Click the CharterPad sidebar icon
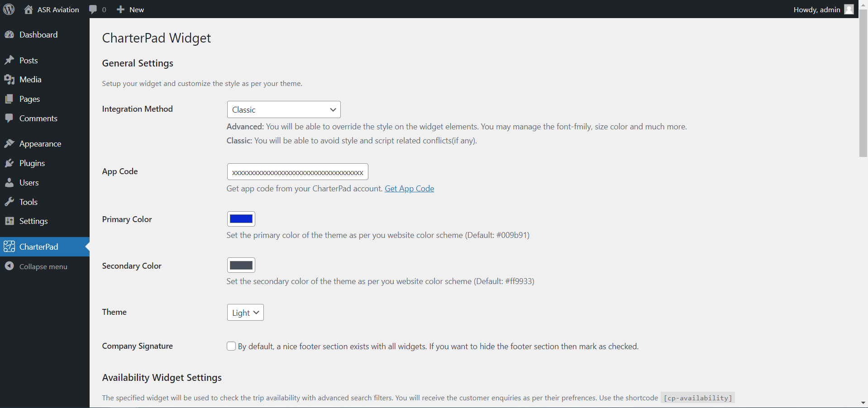 pos(9,247)
